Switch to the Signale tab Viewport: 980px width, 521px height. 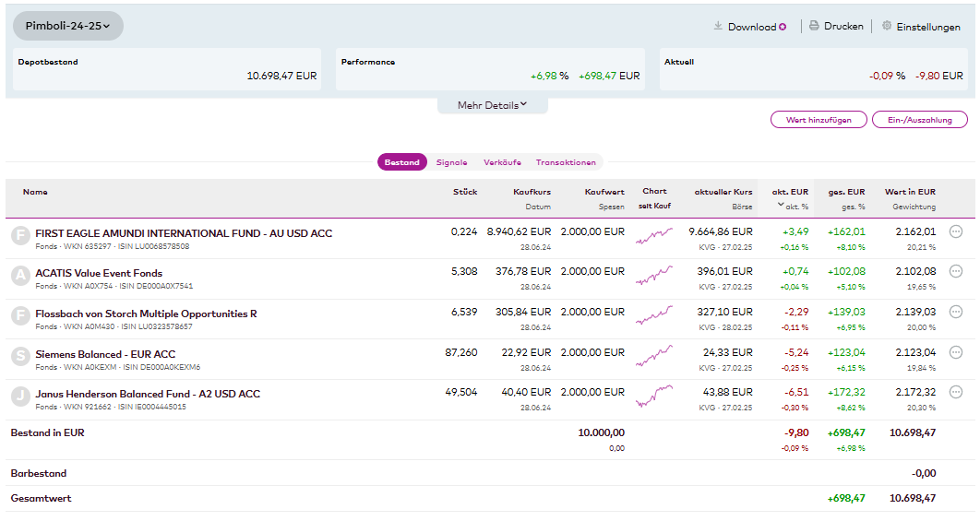pyautogui.click(x=451, y=162)
